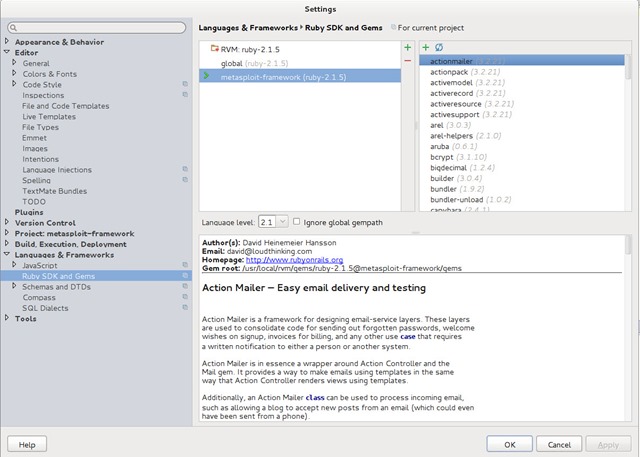Click green arrow beside metasploit-framework SDK
Viewport: 640px width, 457px height.
(206, 76)
